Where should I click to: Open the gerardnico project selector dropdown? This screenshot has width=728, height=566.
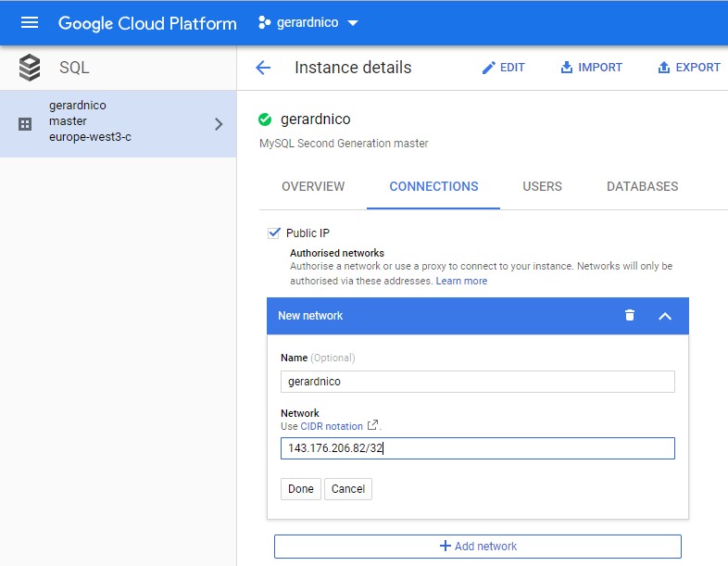tap(308, 22)
